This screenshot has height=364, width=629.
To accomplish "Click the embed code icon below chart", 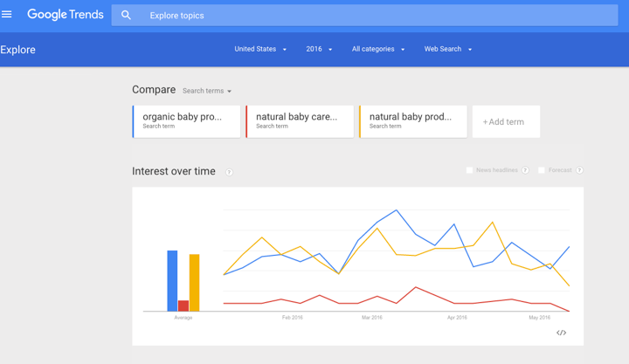I will tap(561, 333).
